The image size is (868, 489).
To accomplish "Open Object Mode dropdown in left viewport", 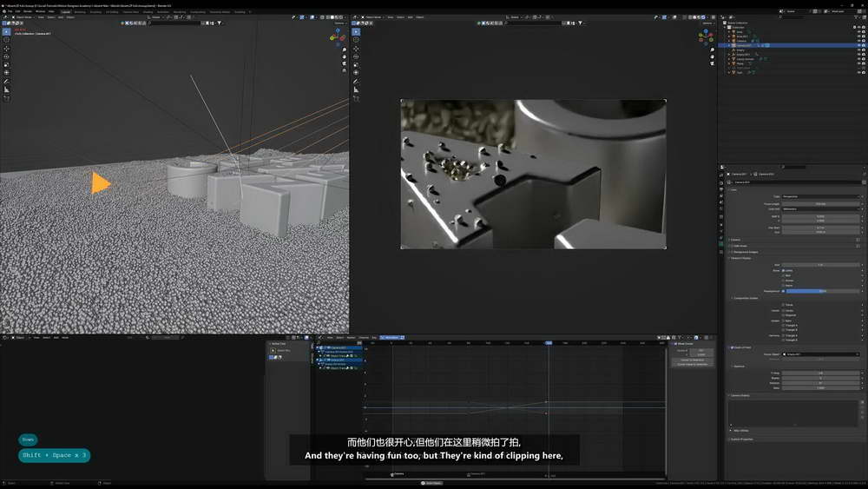I will [x=23, y=17].
